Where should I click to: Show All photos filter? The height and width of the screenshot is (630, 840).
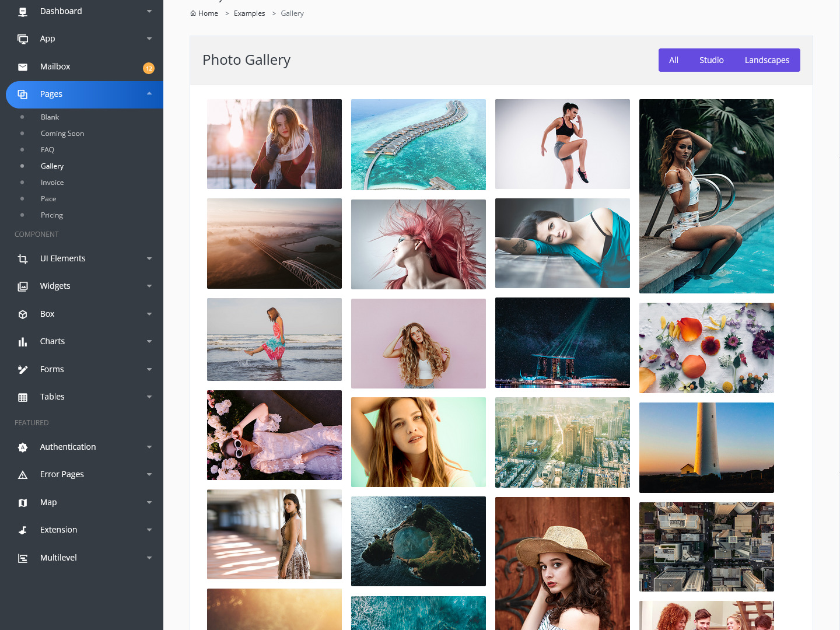coord(674,60)
